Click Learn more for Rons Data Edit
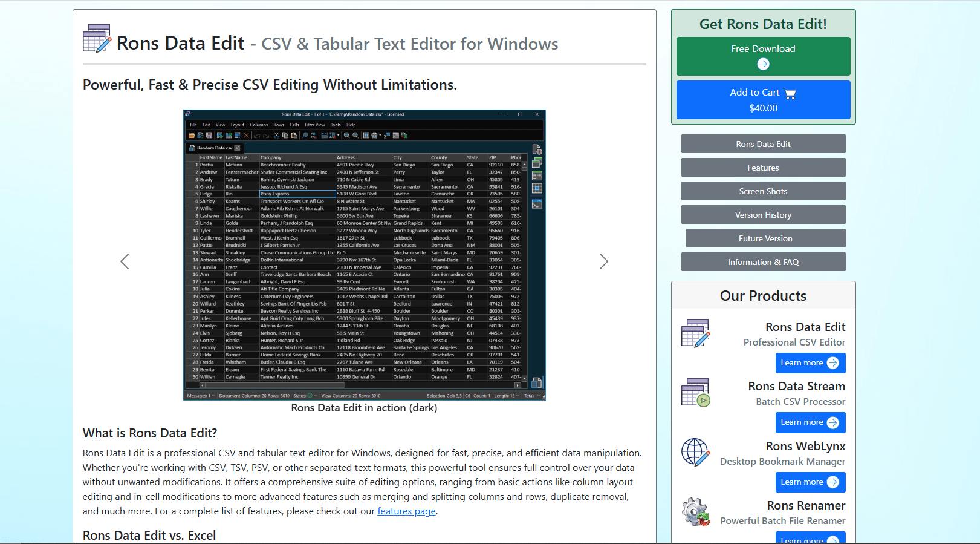The image size is (980, 544). [810, 363]
